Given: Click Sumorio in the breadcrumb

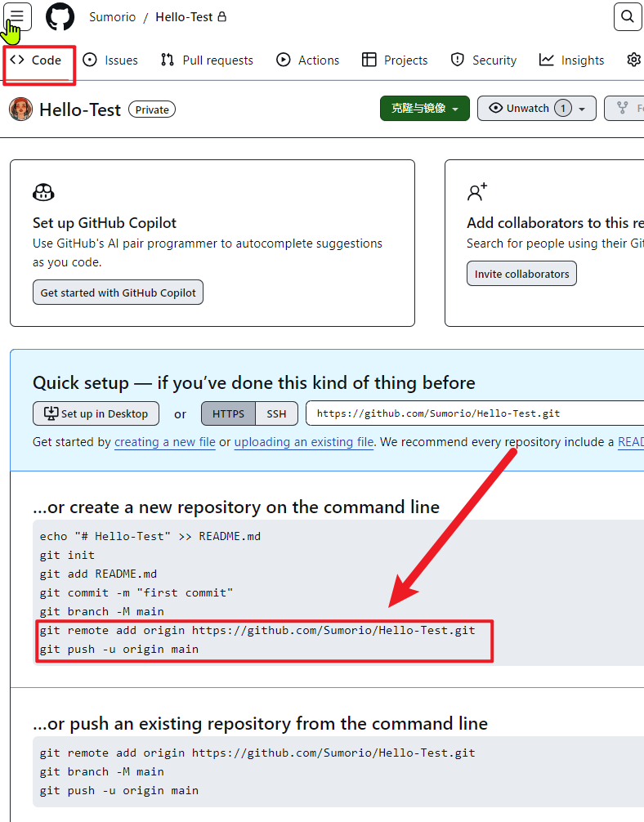Looking at the screenshot, I should point(112,17).
